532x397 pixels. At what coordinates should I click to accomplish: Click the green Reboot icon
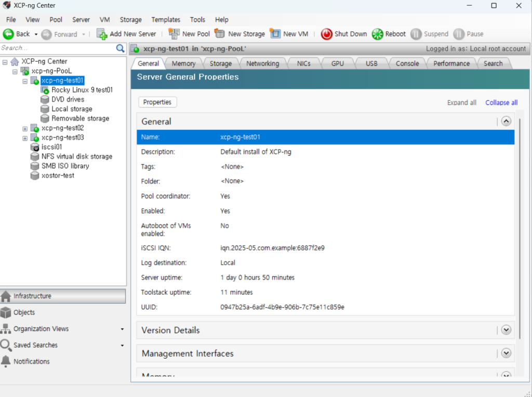coord(377,34)
